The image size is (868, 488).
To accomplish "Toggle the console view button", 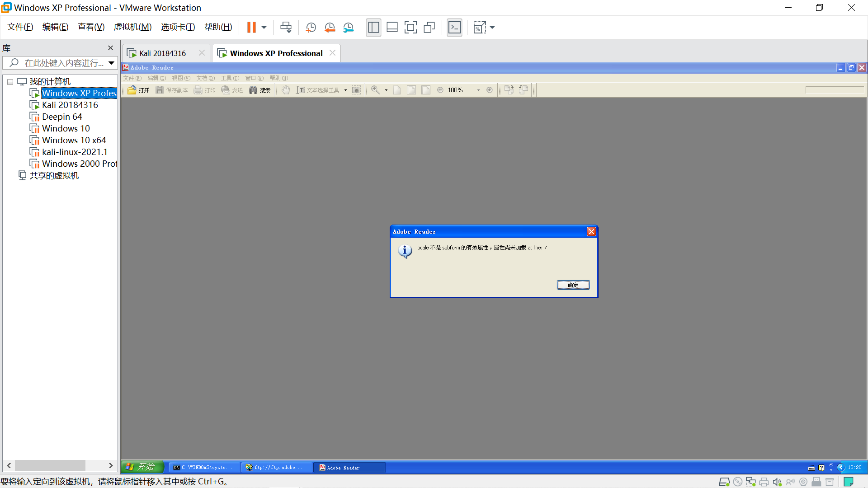I will coord(454,28).
